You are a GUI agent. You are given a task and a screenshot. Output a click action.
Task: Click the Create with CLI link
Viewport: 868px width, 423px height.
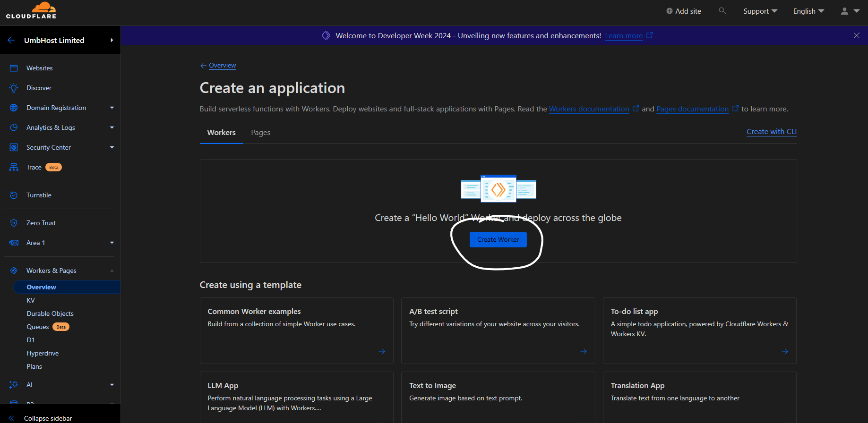[x=772, y=132]
